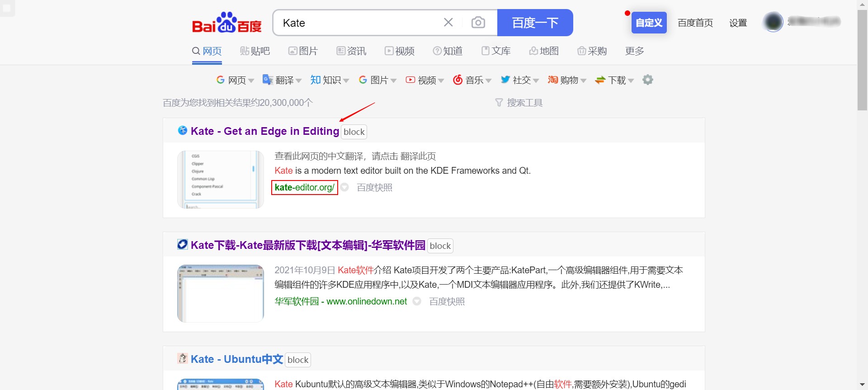Switch to the 视频 tab

(400, 51)
